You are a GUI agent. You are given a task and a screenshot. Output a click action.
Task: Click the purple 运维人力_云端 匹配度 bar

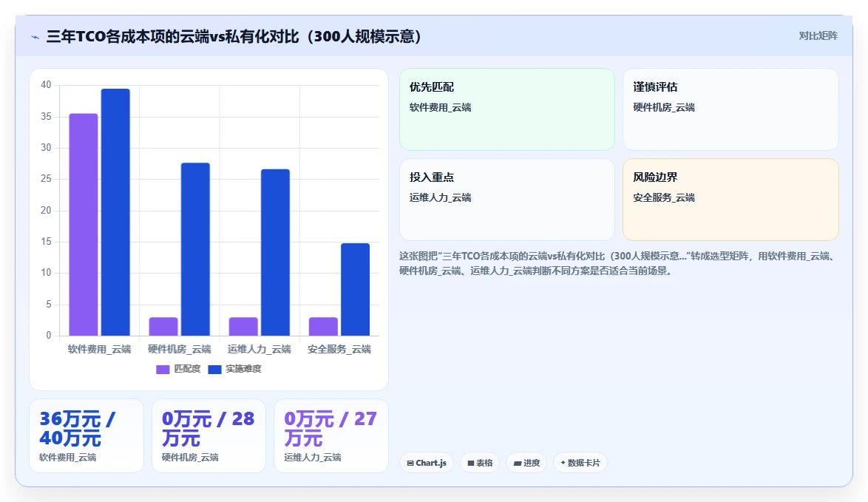243,327
